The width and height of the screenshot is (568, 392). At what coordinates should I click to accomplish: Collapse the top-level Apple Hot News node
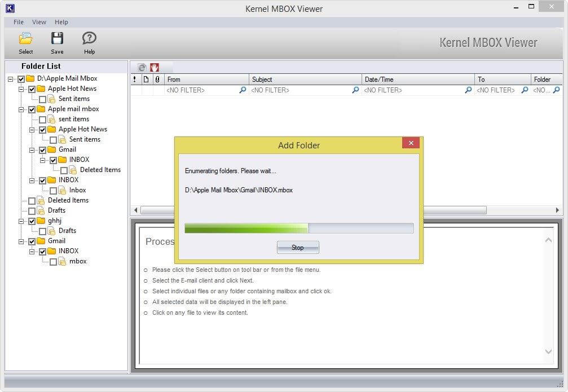pyautogui.click(x=21, y=89)
